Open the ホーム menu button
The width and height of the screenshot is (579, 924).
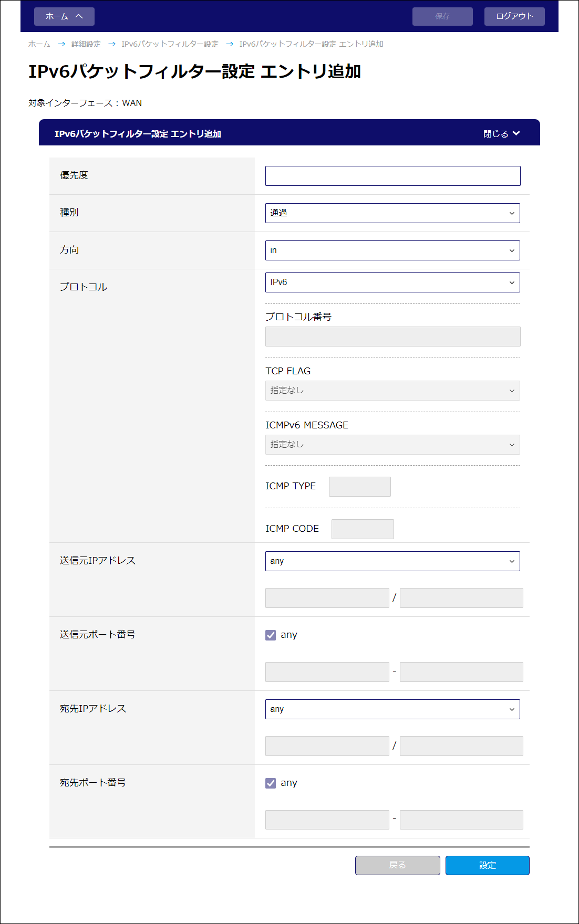click(64, 16)
